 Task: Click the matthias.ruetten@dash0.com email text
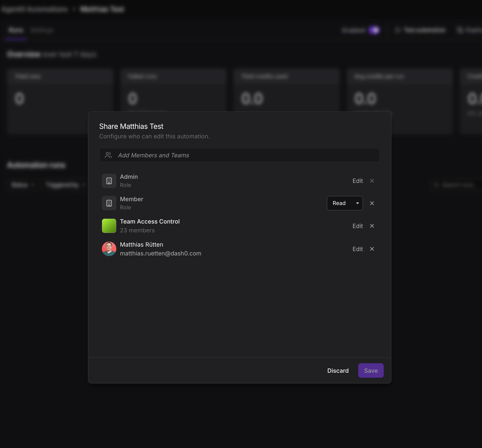click(x=161, y=253)
